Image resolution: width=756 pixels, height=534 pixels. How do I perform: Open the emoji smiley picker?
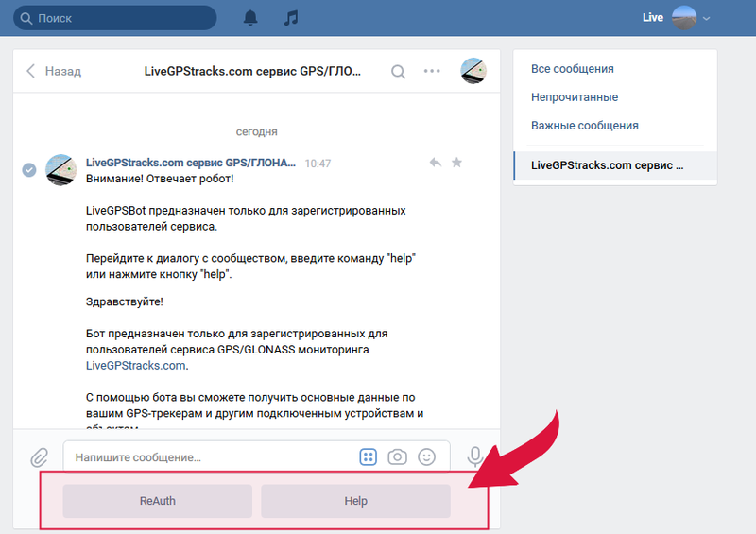[x=427, y=457]
